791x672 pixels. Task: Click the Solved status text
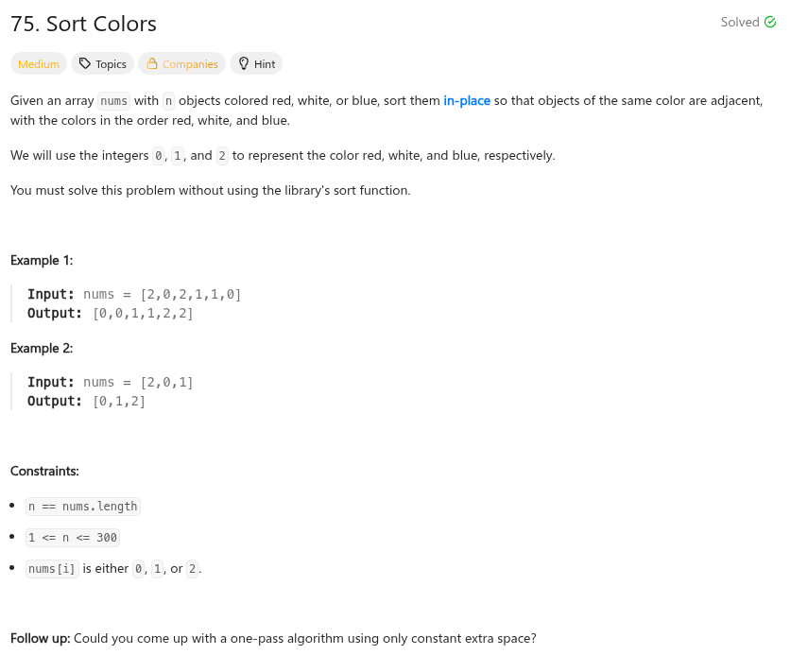click(739, 23)
